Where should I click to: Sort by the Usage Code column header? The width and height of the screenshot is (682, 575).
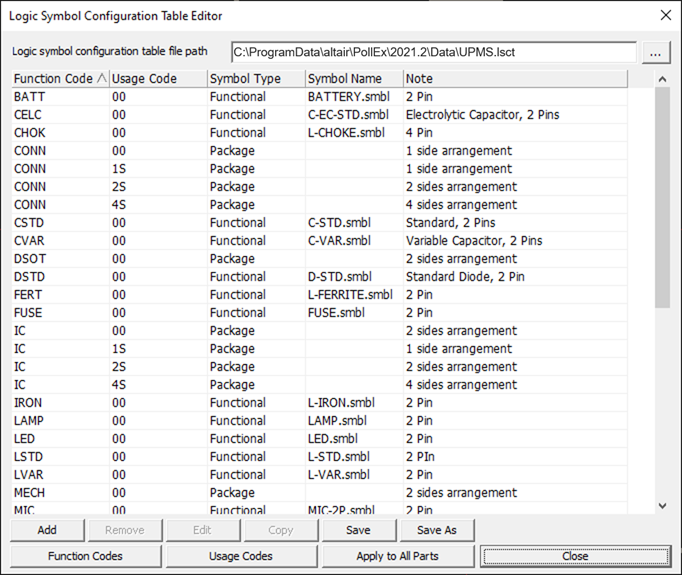tap(157, 79)
